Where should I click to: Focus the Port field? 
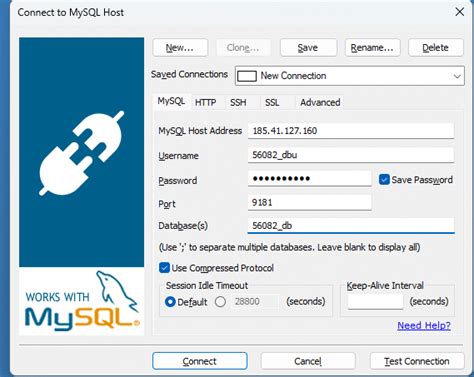[x=309, y=202]
